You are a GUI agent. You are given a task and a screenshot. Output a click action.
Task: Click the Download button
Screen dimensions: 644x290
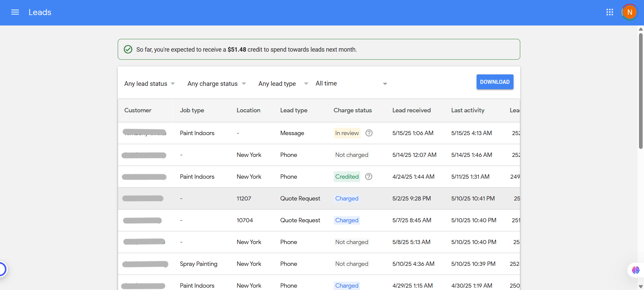click(495, 82)
